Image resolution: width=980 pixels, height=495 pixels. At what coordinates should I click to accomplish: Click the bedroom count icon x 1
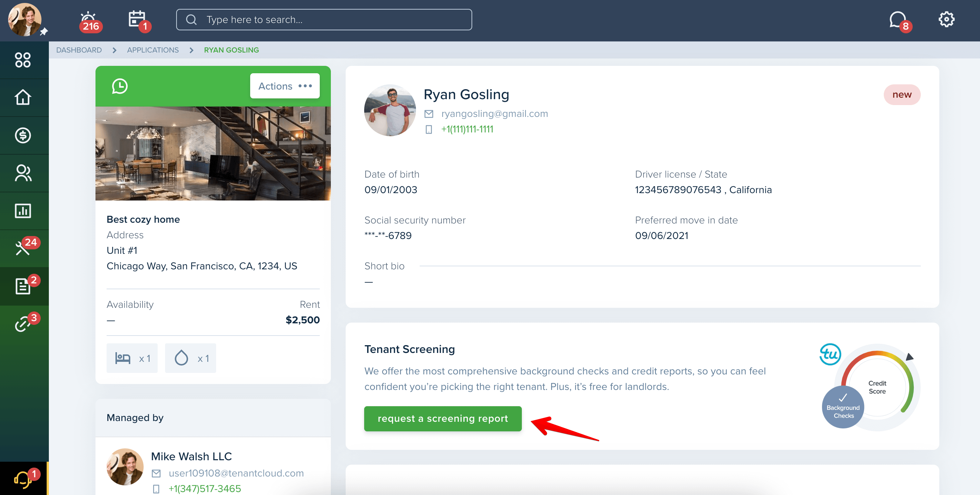pos(132,358)
